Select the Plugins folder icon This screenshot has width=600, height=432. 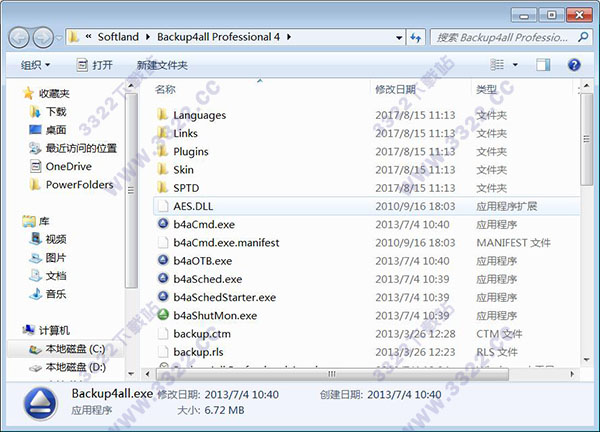tap(163, 151)
